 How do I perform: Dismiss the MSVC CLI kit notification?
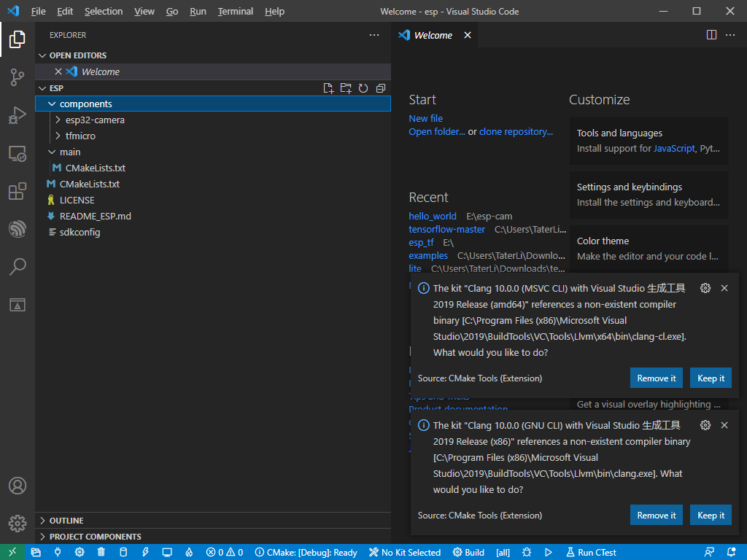(x=724, y=288)
